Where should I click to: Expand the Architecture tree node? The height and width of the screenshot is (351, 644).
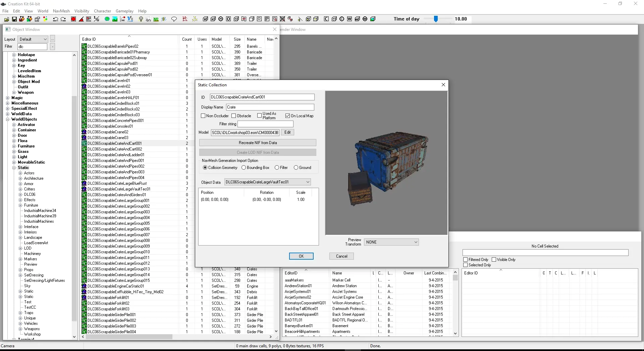pyautogui.click(x=20, y=178)
